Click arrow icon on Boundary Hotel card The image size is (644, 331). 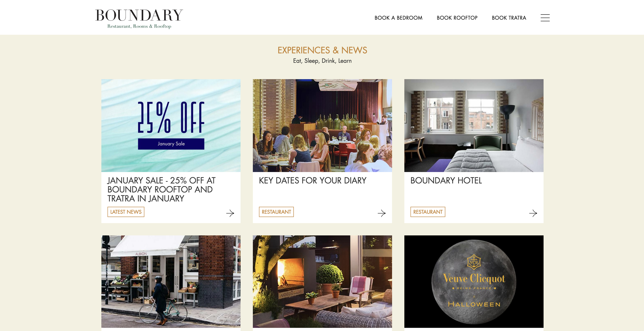tap(533, 213)
